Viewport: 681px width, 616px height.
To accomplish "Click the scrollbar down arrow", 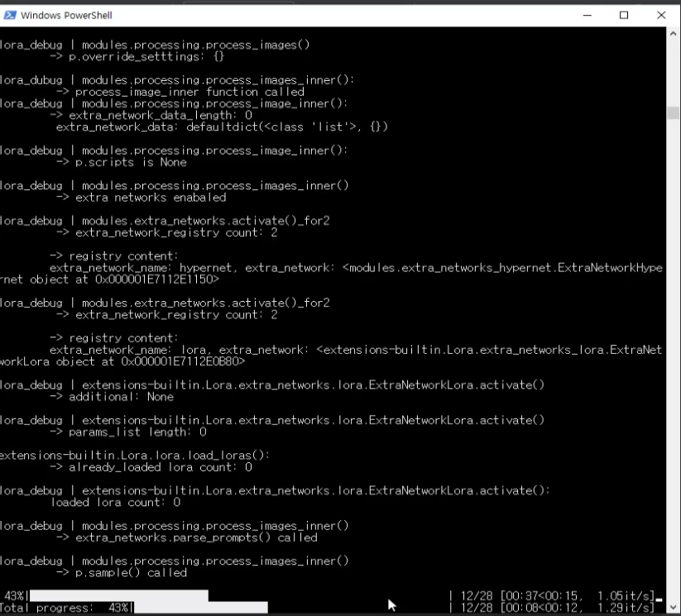I will 674,607.
